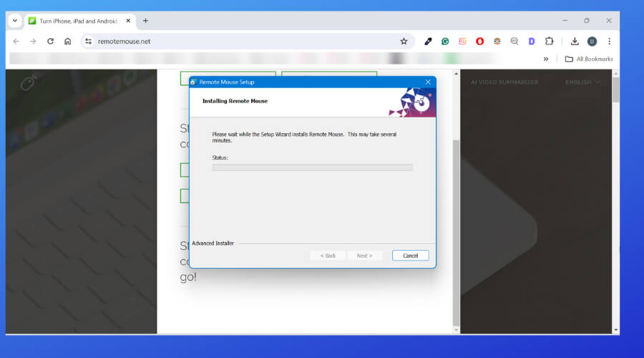Click the Remote Mouse logo on the website
This screenshot has width=644, height=358.
(29, 82)
